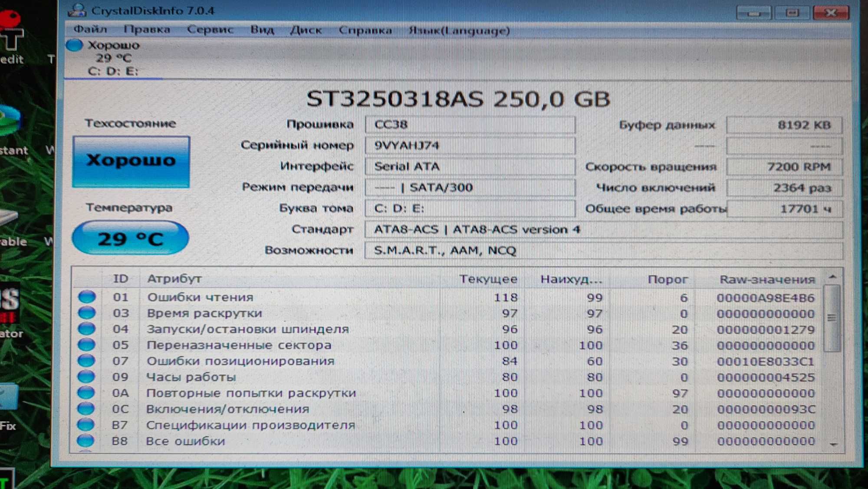Screen dimensions: 868x489
Task: Click the blue status circle in the disk tab
Action: (74, 45)
